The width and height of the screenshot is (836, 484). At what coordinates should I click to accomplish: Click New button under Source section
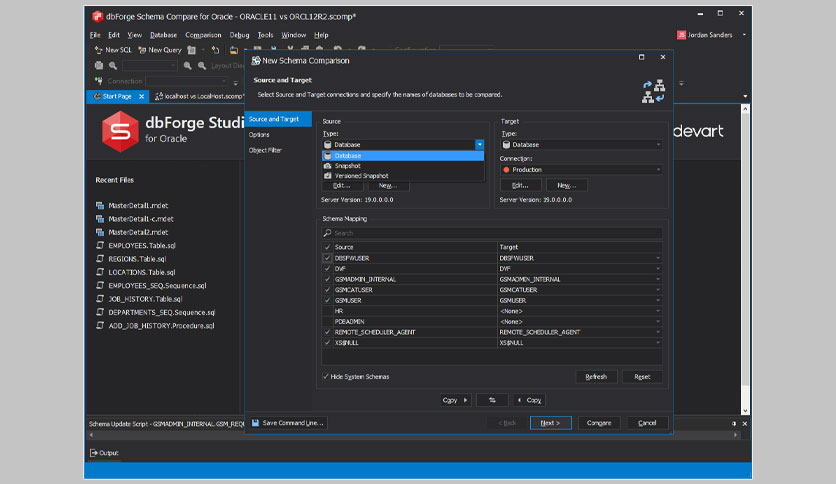388,185
